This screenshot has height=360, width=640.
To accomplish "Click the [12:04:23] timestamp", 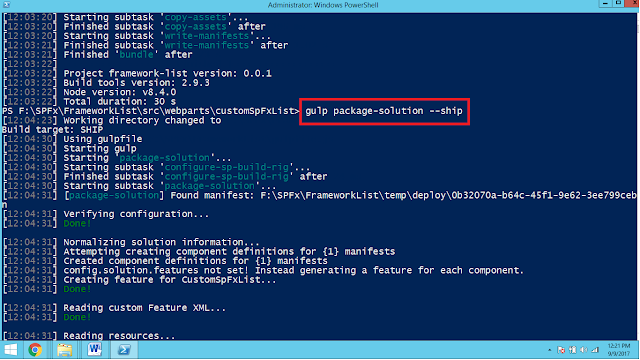I will click(30, 120).
